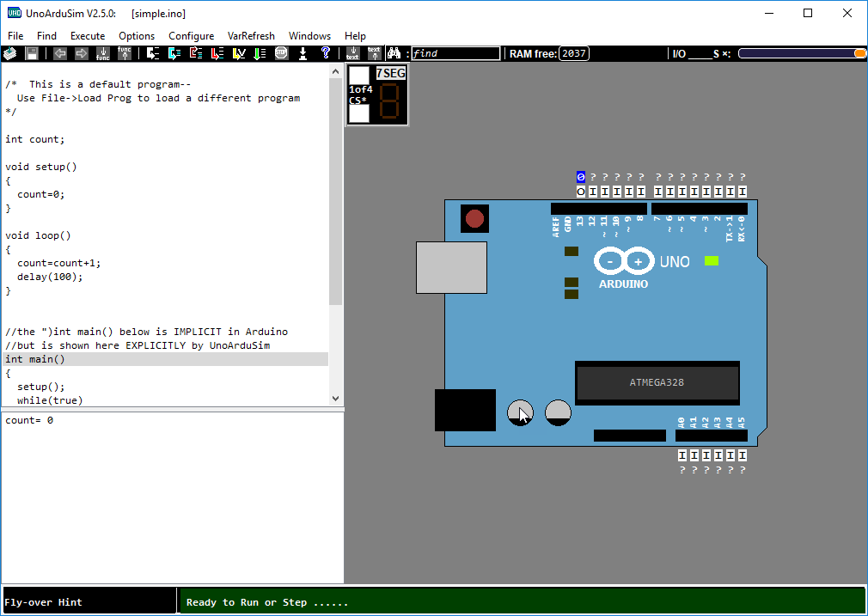Click the lower white pin box on 7SEG device

pyautogui.click(x=358, y=113)
